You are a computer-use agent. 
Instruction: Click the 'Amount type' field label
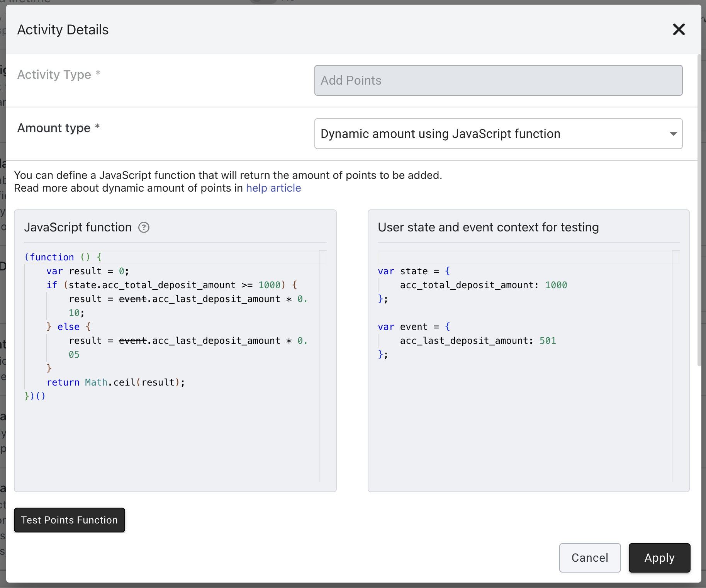click(x=54, y=128)
